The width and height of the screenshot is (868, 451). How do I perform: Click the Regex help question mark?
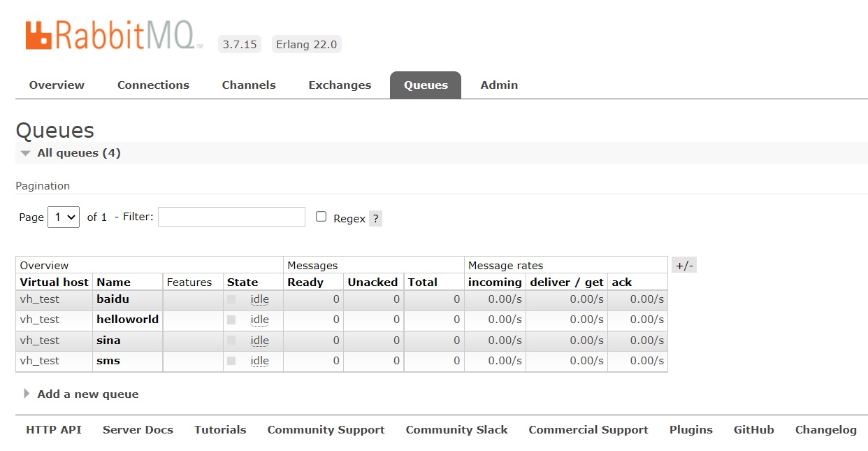375,218
